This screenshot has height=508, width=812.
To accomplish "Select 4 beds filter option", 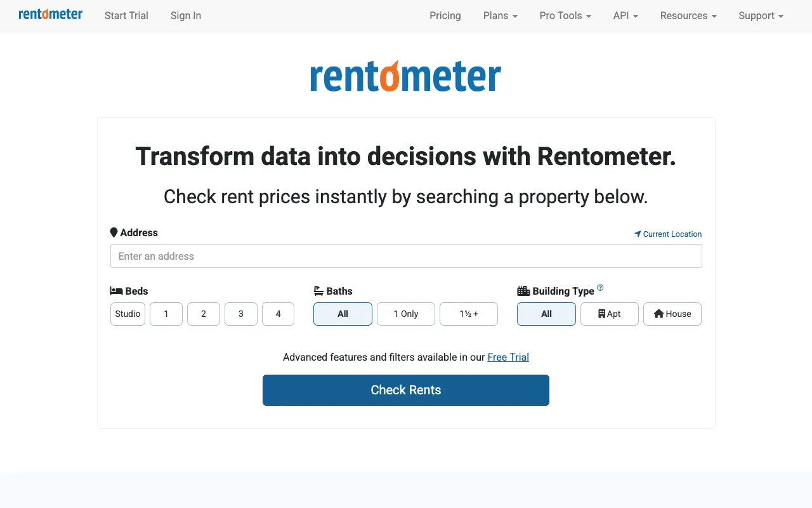I will (278, 314).
